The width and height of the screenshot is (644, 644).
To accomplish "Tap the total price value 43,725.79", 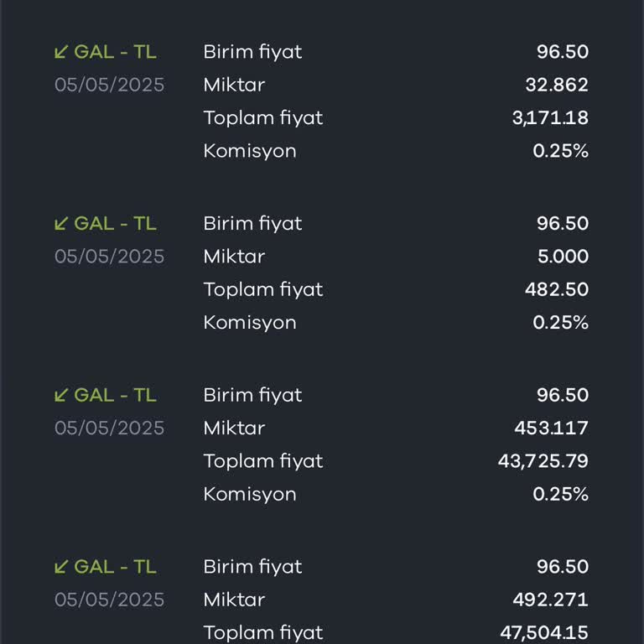I will click(x=543, y=461).
